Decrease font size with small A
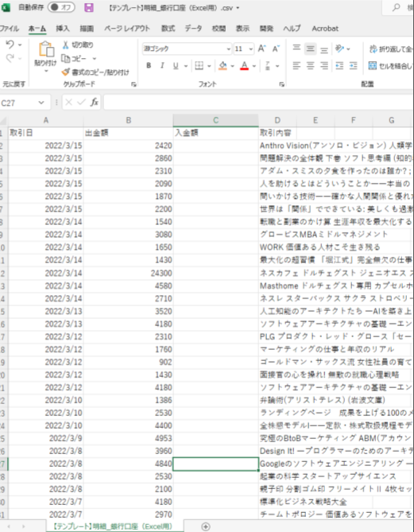Screen dimensions: 414x532 (x=276, y=49)
